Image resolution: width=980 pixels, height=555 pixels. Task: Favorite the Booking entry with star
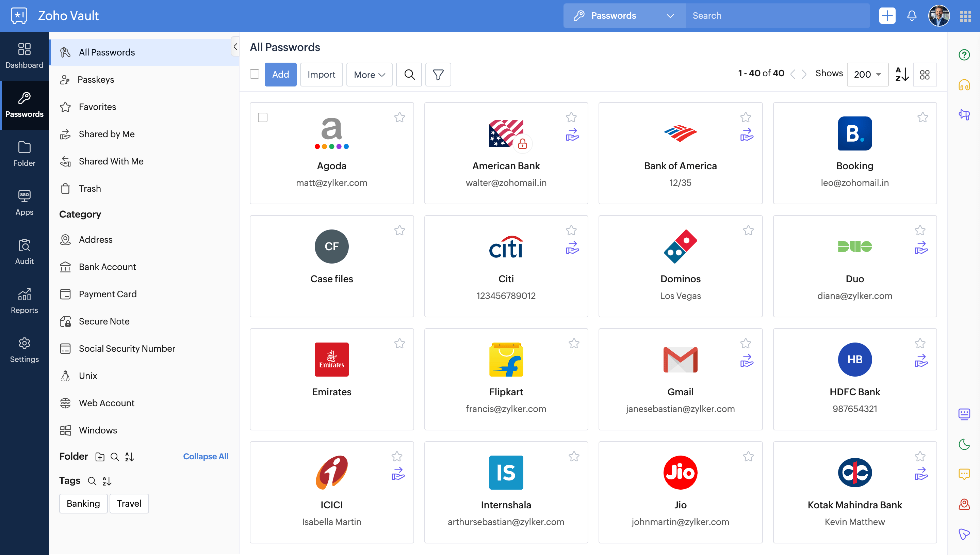922,117
